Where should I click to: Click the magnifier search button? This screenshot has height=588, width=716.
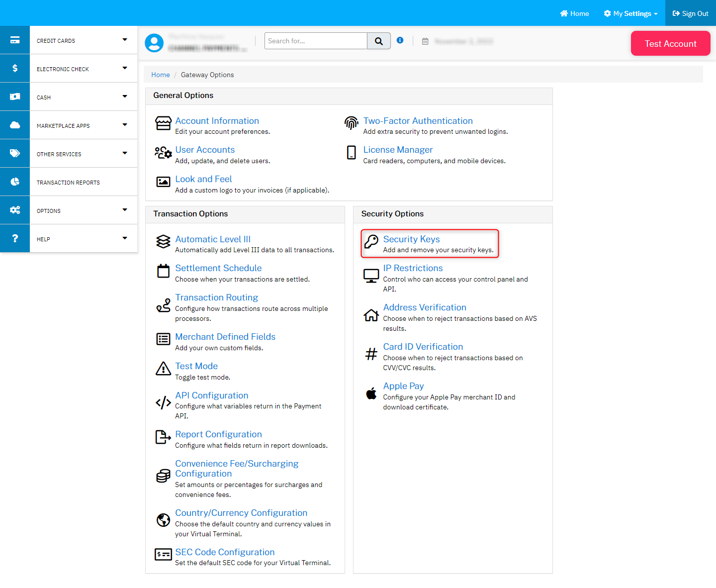point(379,41)
